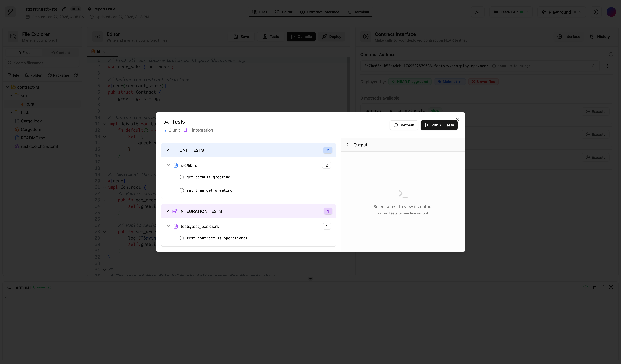Viewport: 621px width, 364px height.
Task: Collapse the UNIT TESTS section
Action: tap(167, 150)
